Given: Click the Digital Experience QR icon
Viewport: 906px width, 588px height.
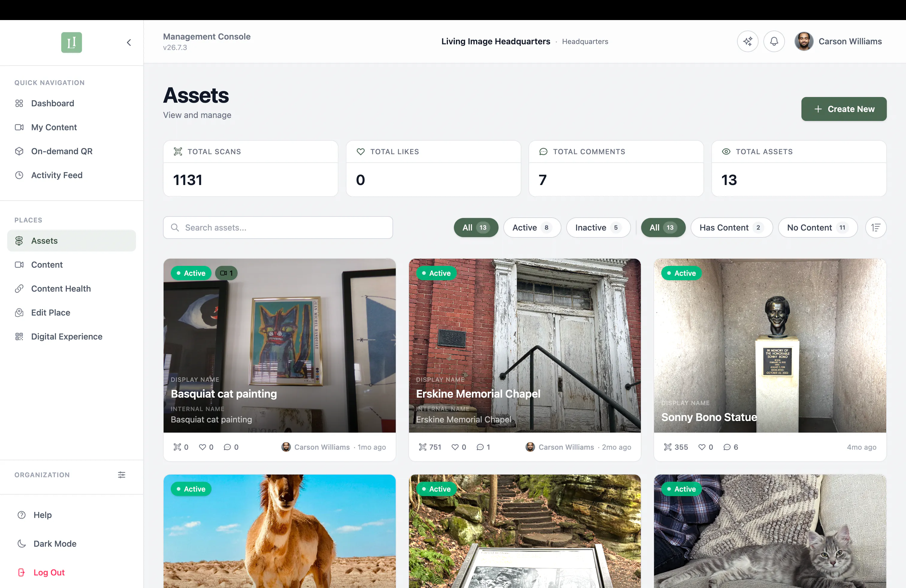Looking at the screenshot, I should coord(19,337).
